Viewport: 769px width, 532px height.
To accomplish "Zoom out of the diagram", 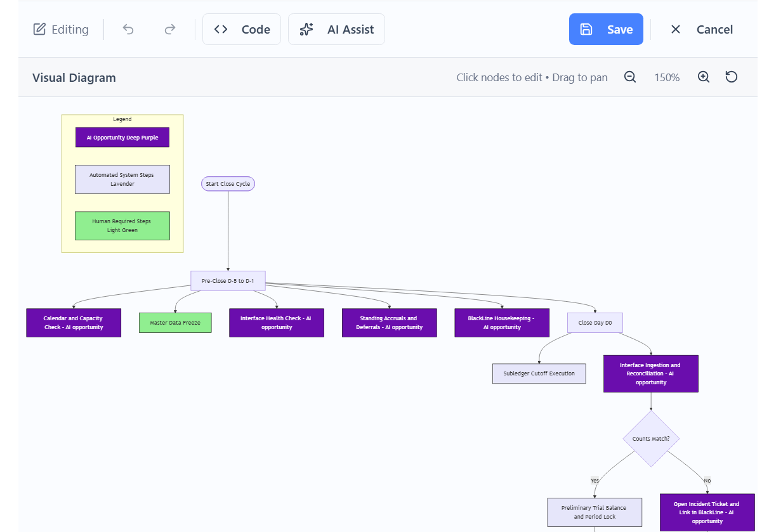I will click(629, 77).
